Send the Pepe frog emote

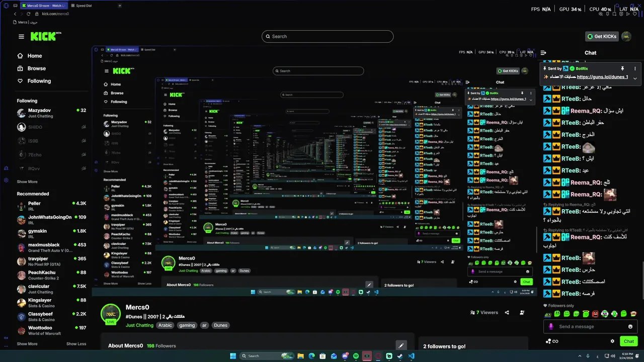[x=547, y=314]
